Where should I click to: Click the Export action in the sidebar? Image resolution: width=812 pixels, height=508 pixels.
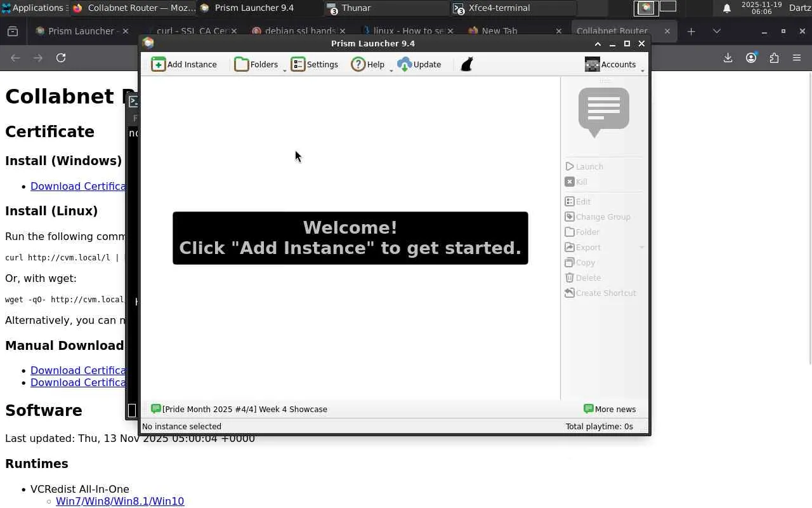pos(583,247)
